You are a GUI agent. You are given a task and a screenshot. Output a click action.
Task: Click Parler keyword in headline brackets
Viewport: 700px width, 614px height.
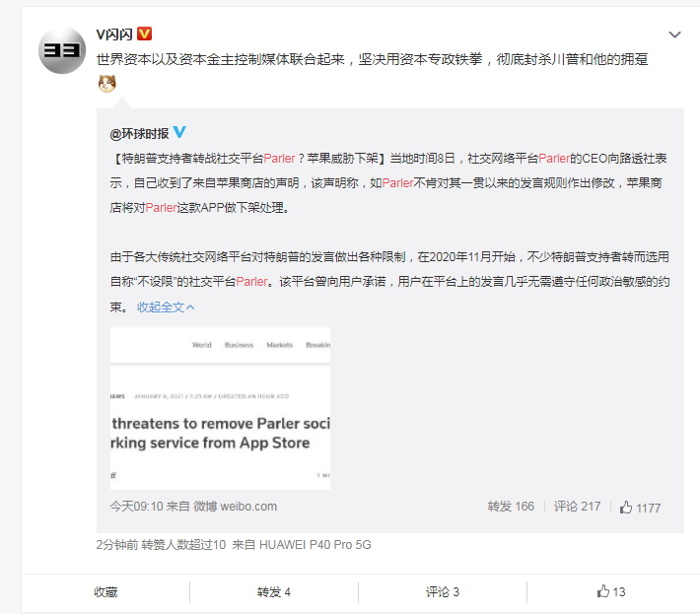(279, 159)
